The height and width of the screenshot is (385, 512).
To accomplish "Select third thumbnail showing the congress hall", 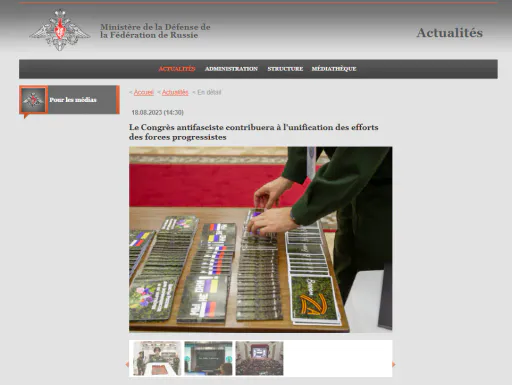I will click(x=259, y=358).
